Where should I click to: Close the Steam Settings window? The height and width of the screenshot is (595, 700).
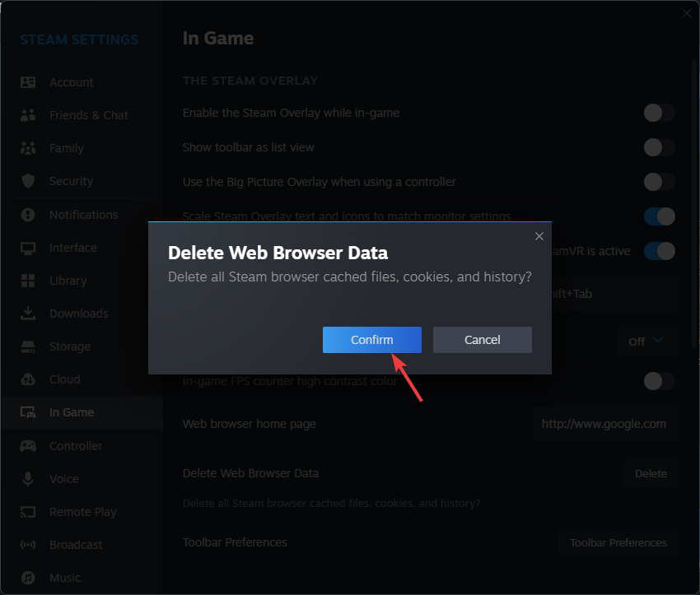pyautogui.click(x=687, y=13)
